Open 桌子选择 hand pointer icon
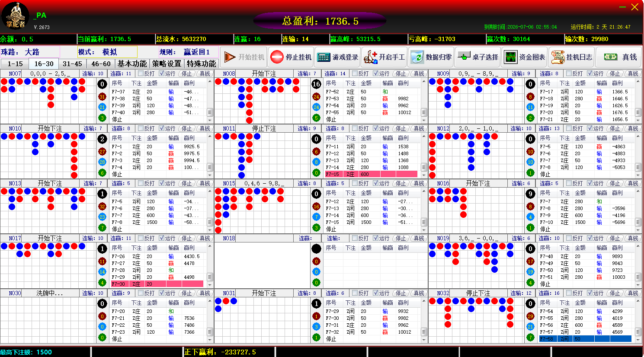Viewport: 644px width, 357px height. tap(464, 57)
